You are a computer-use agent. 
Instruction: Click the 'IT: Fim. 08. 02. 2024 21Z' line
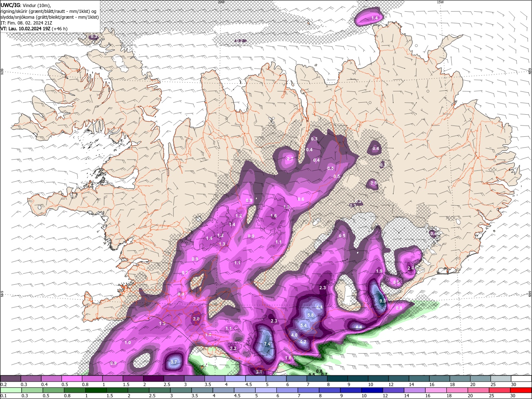[27, 23]
